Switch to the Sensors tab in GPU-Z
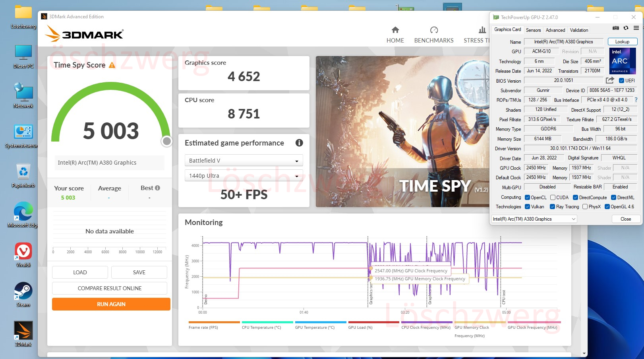Image resolution: width=644 pixels, height=359 pixels. [533, 30]
